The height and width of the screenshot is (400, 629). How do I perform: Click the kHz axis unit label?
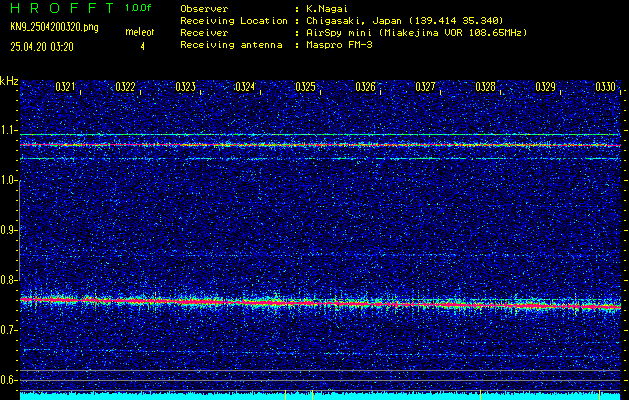click(x=9, y=81)
